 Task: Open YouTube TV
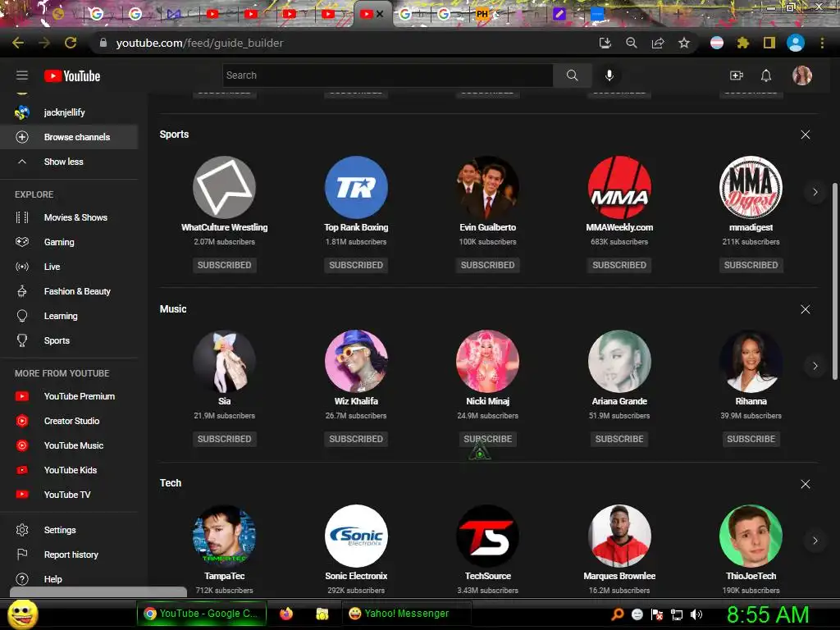point(69,495)
